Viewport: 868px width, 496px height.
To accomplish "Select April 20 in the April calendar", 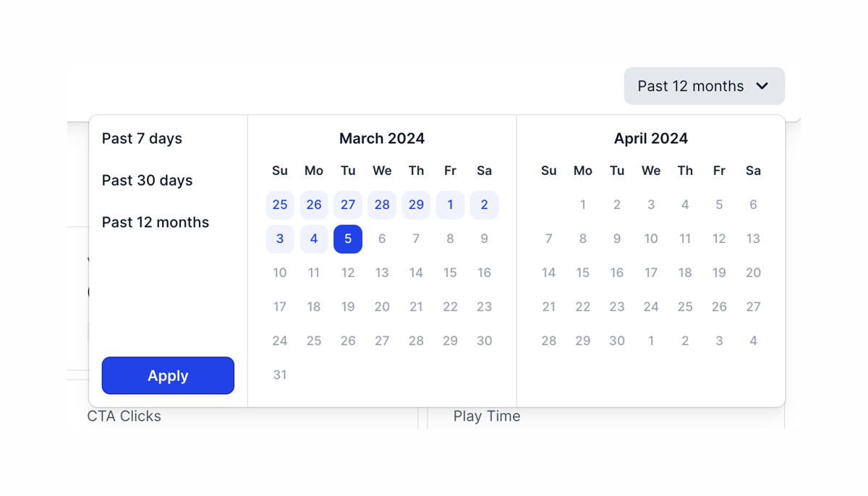I will [x=753, y=273].
